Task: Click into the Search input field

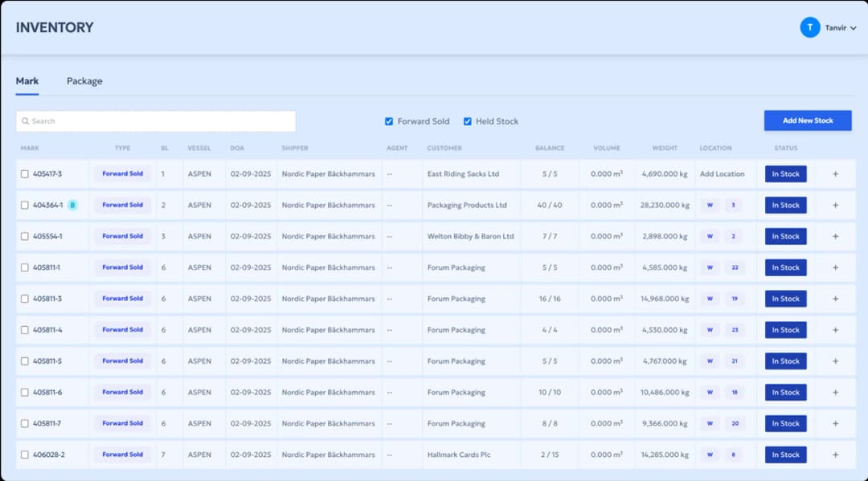Action: tap(161, 121)
